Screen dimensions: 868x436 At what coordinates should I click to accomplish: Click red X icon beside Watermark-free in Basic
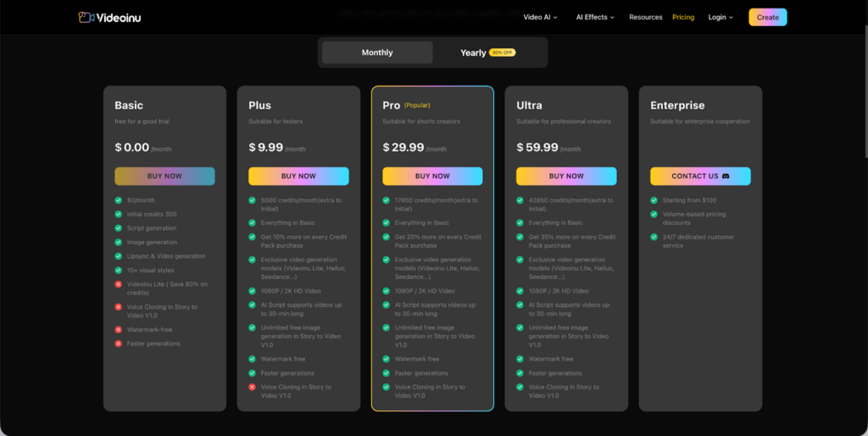[x=119, y=329]
